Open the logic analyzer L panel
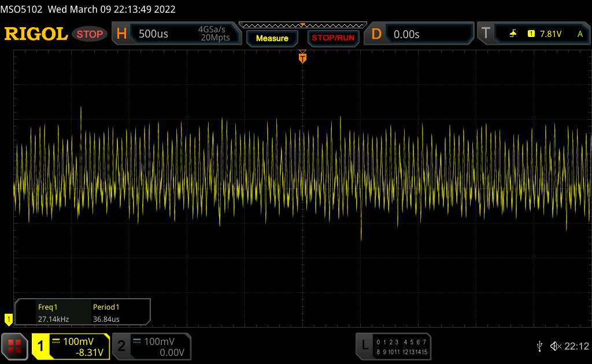592x364 pixels. coord(393,346)
